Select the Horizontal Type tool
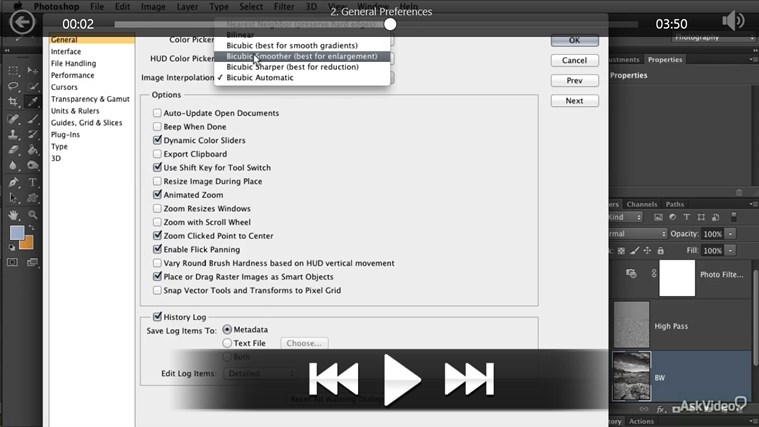 pos(32,183)
